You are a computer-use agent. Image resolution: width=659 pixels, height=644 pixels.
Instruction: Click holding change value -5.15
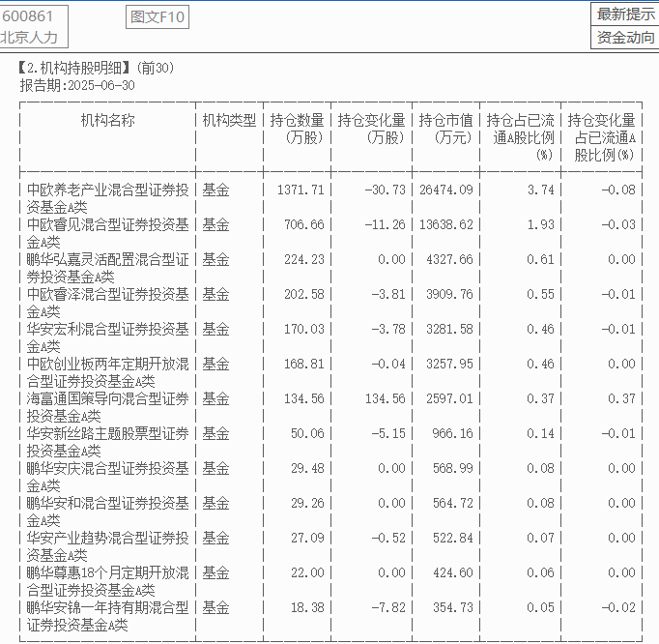click(388, 434)
